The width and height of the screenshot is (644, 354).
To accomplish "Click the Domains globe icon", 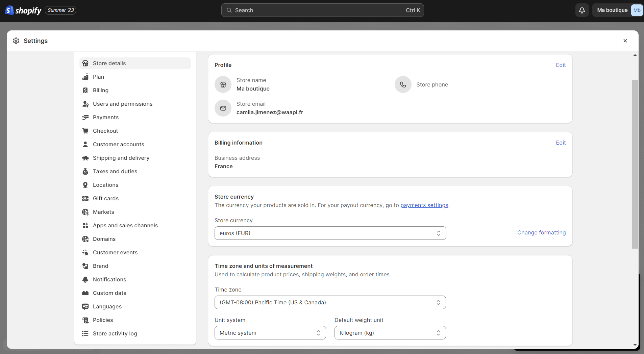I will coord(85,239).
